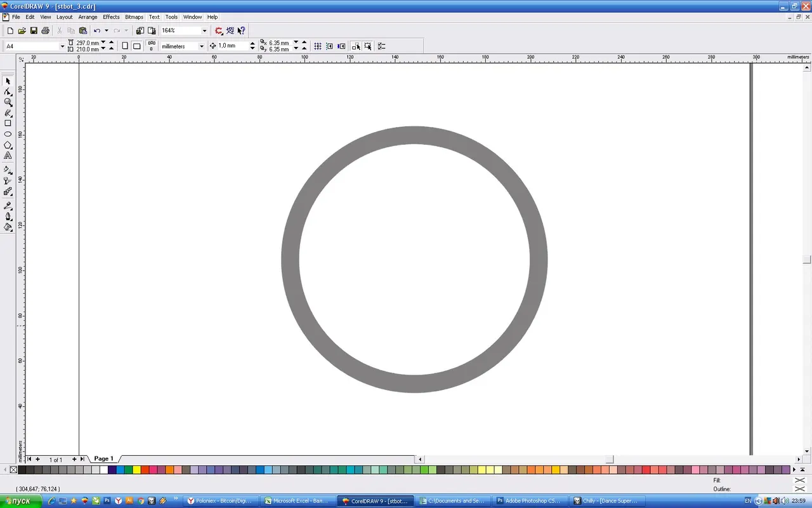Click the Undo arrow icon
812x508 pixels.
(97, 30)
